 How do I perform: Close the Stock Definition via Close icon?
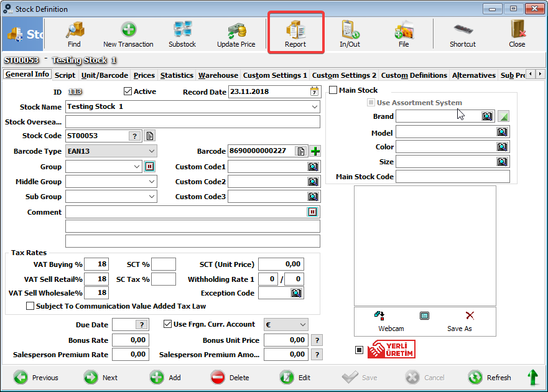[517, 34]
